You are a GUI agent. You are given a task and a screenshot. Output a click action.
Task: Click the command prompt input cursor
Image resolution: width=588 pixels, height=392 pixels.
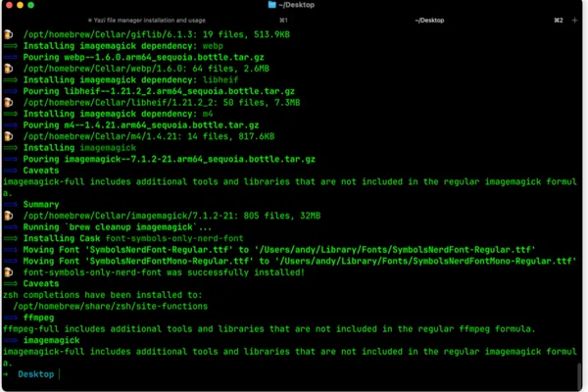coord(59,374)
